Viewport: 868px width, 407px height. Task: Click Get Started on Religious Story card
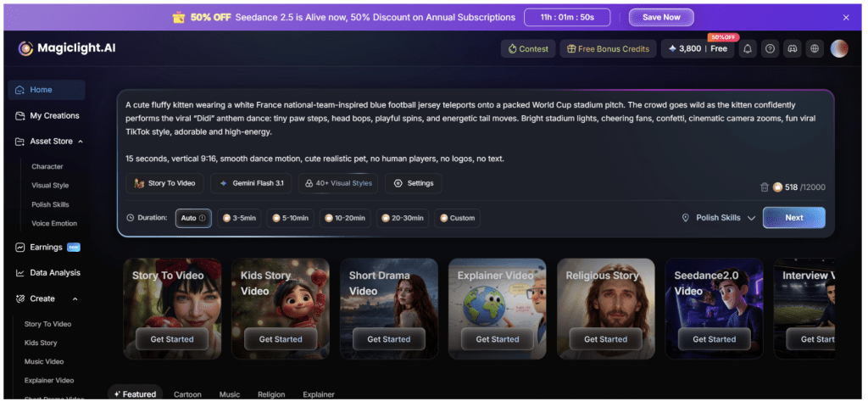pos(606,339)
